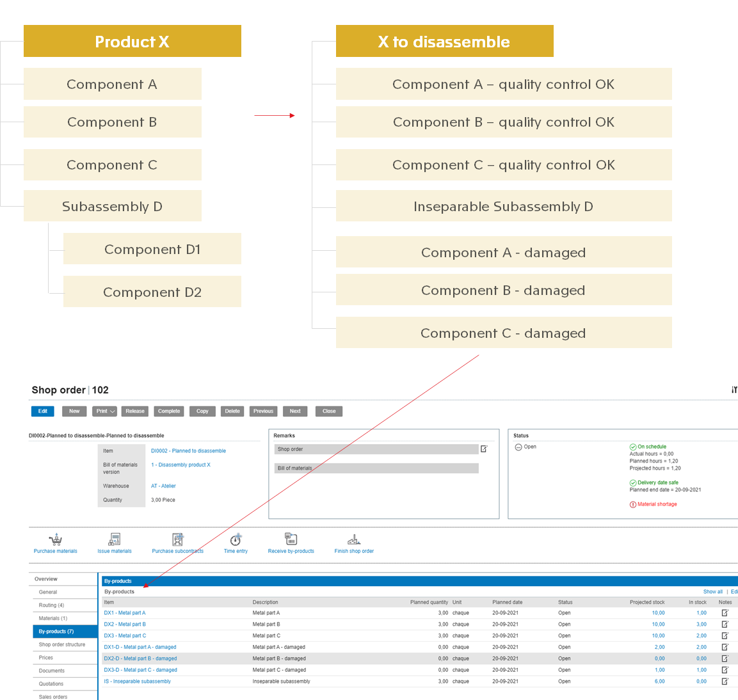The width and height of the screenshot is (738, 700).
Task: Click Show all in By-products section
Action: click(x=712, y=592)
